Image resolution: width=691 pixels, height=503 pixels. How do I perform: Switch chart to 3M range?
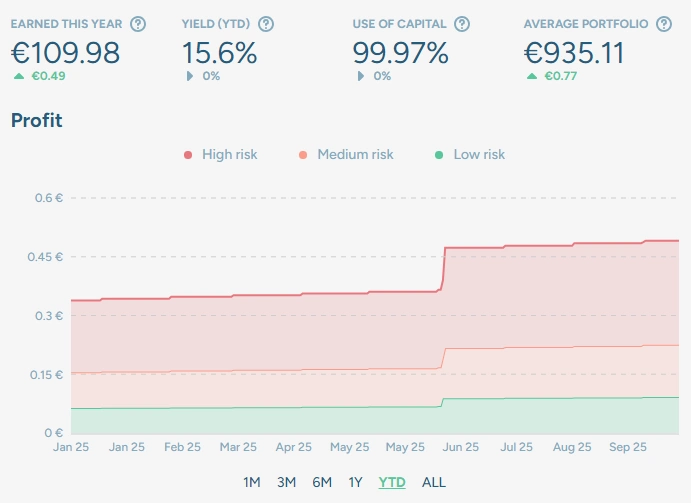(286, 482)
